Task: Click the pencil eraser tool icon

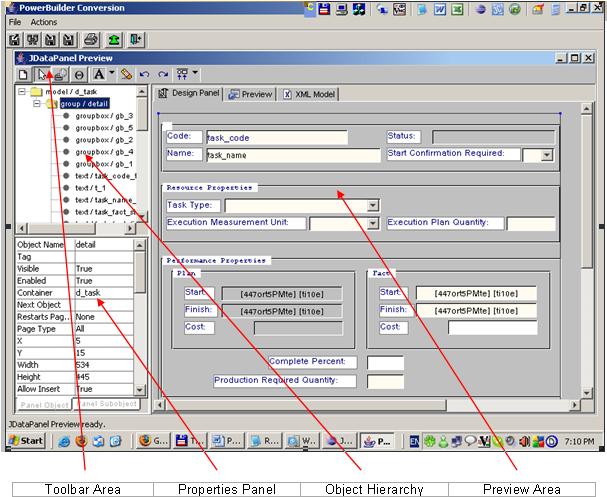Action: [126, 74]
